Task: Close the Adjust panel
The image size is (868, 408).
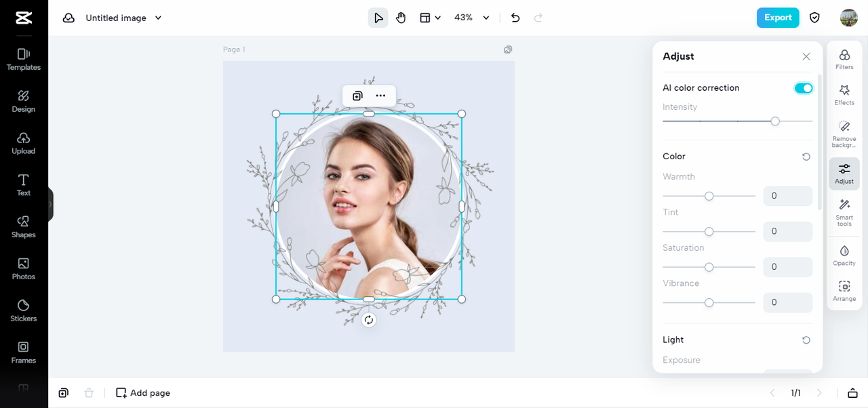Action: click(x=806, y=57)
